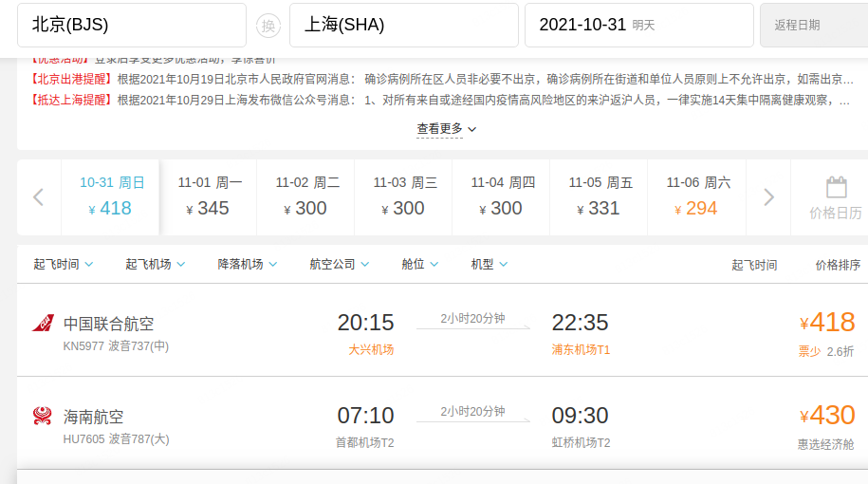This screenshot has width=868, height=484.
Task: Click the 浦东机场T1 arrival airport label
Action: point(581,350)
